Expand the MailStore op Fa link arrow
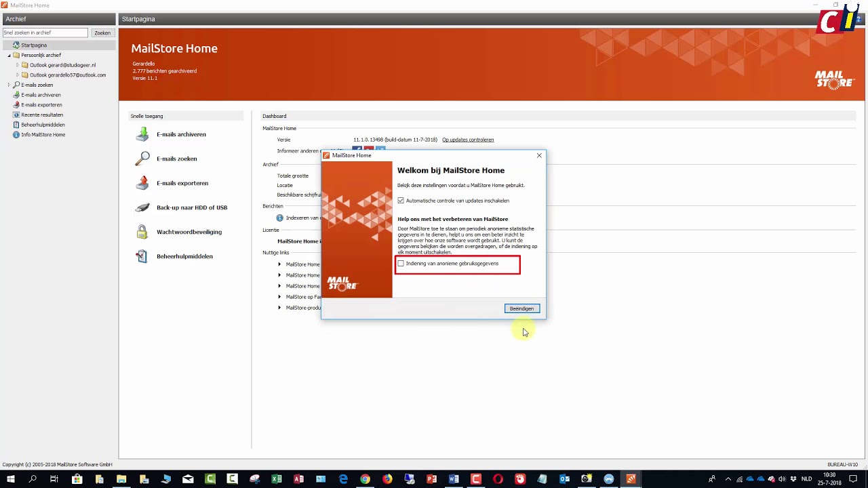This screenshot has height=488, width=868. point(279,297)
